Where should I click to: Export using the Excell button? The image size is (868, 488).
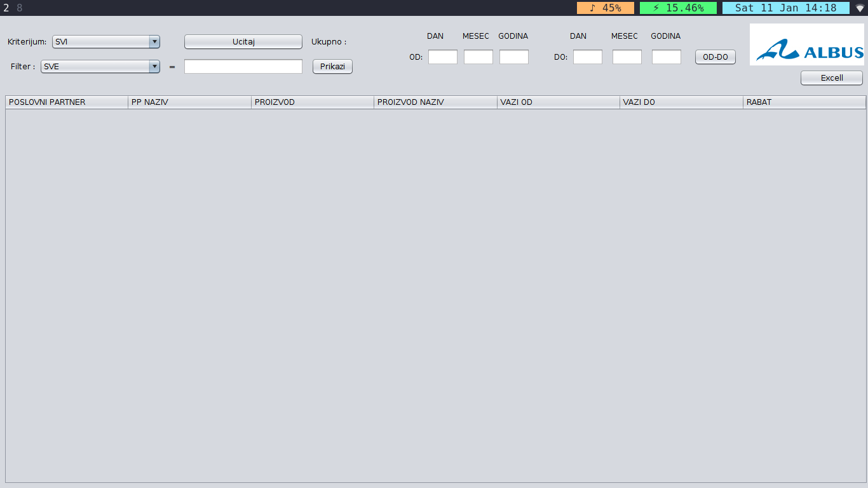click(x=832, y=78)
